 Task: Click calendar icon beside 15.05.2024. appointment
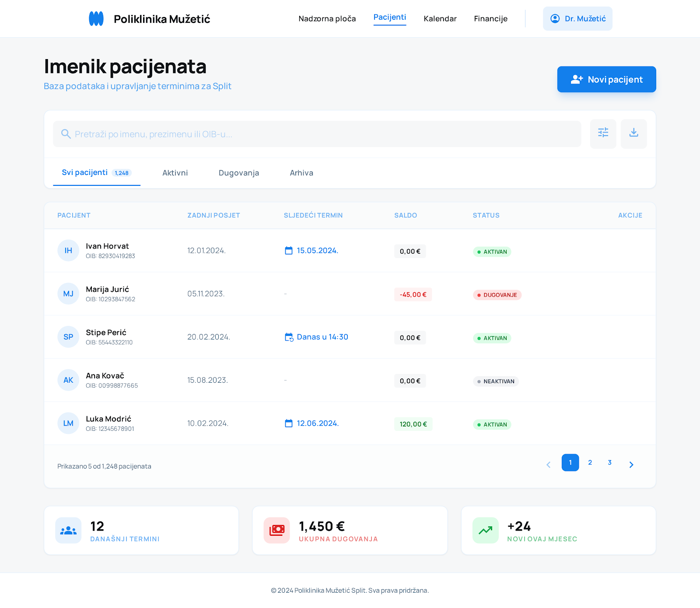coord(289,251)
